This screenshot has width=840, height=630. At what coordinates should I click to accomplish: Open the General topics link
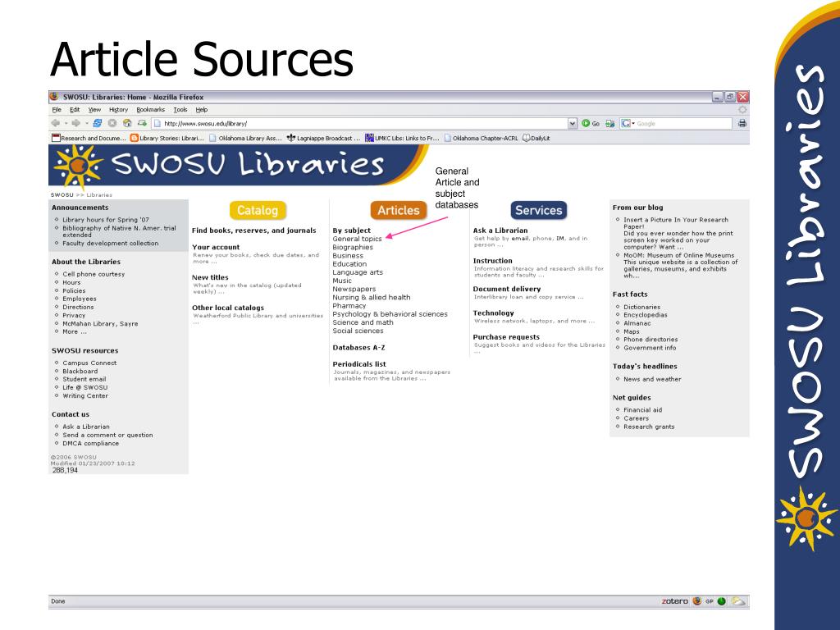coord(357,239)
